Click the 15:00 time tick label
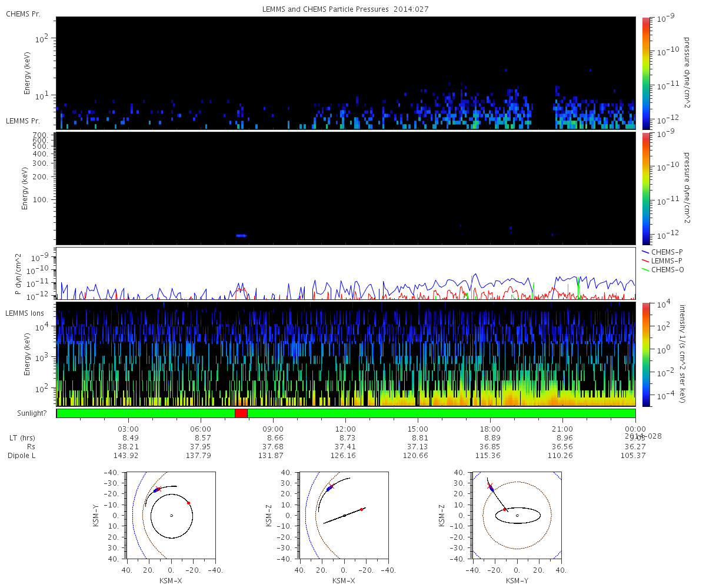The height and width of the screenshot is (588, 706). (x=418, y=429)
